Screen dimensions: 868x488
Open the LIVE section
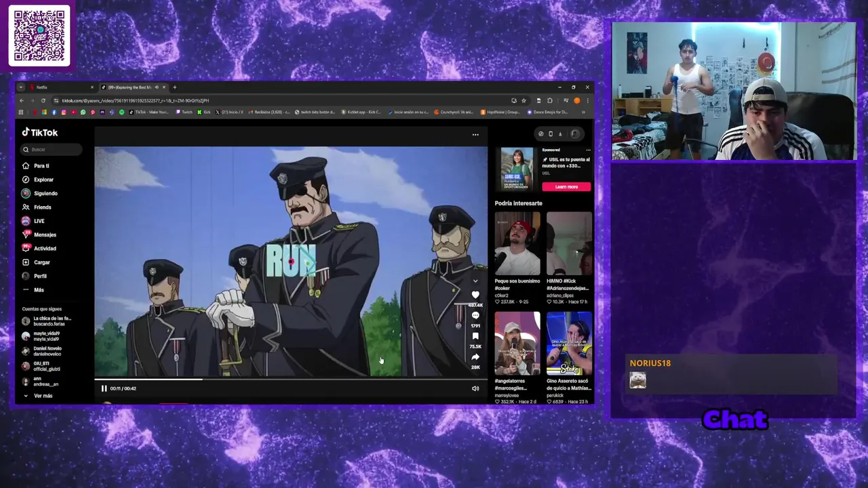point(33,221)
